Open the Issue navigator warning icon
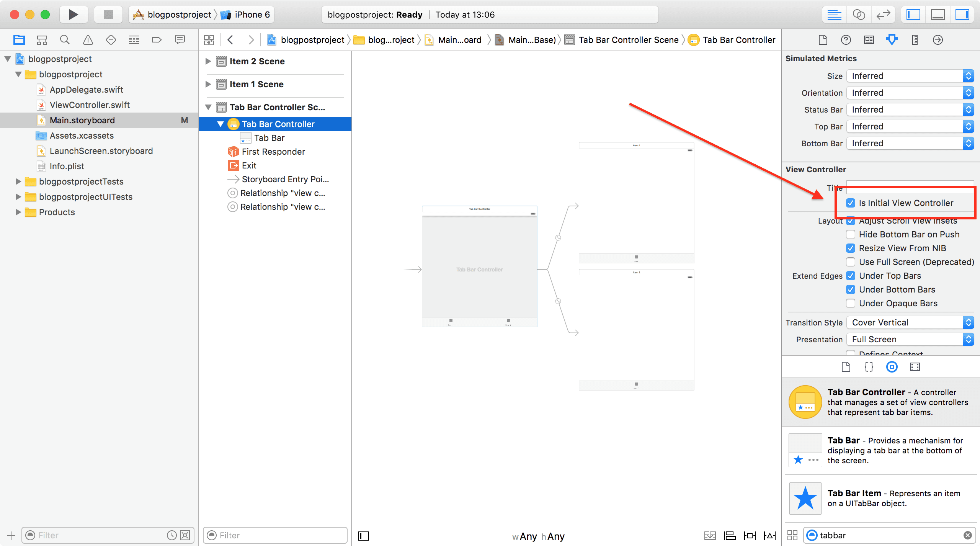 [88, 39]
